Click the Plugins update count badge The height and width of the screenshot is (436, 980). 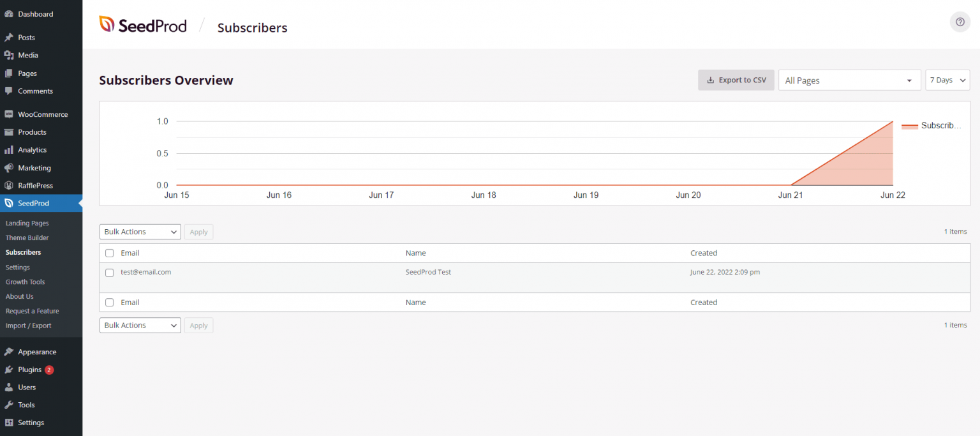[x=48, y=370]
